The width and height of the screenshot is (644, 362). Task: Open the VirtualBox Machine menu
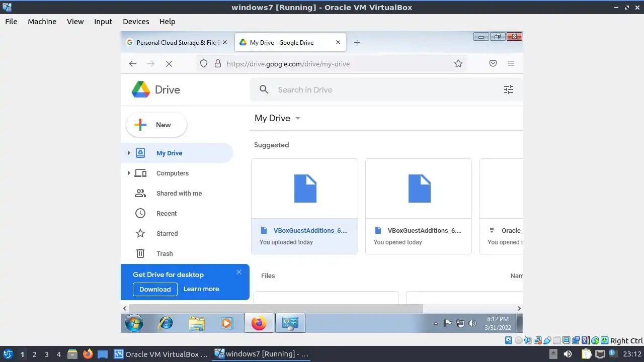tap(42, 22)
